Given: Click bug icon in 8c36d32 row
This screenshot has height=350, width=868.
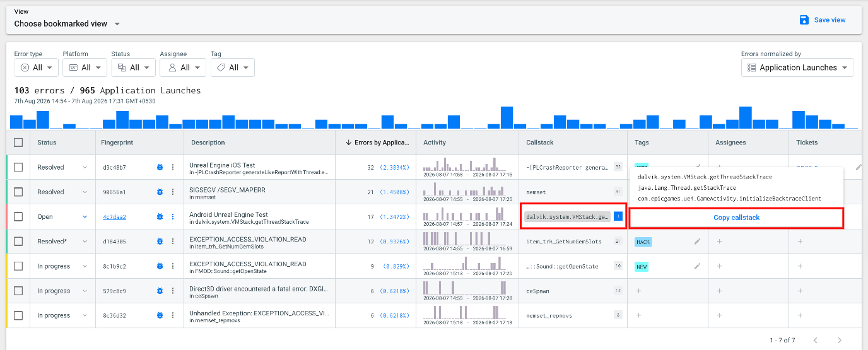Looking at the screenshot, I should tap(160, 315).
